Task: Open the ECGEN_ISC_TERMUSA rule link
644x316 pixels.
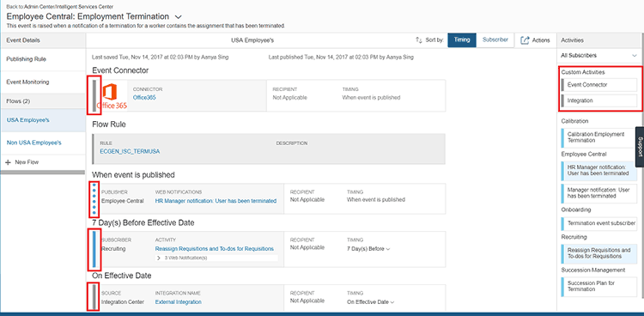Action: coord(130,151)
